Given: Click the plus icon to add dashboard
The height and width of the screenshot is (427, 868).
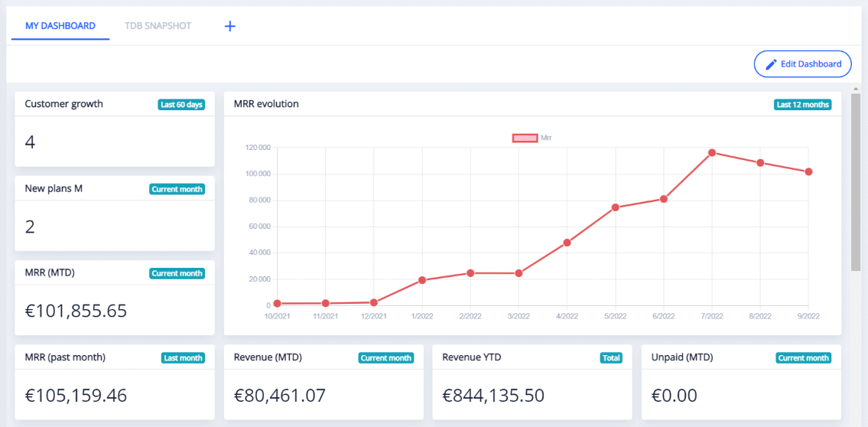Looking at the screenshot, I should click(x=230, y=26).
